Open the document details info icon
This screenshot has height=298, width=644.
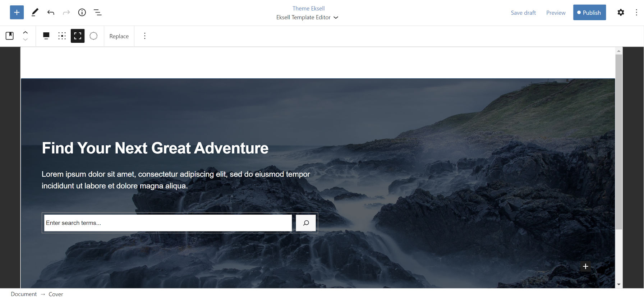pyautogui.click(x=82, y=13)
